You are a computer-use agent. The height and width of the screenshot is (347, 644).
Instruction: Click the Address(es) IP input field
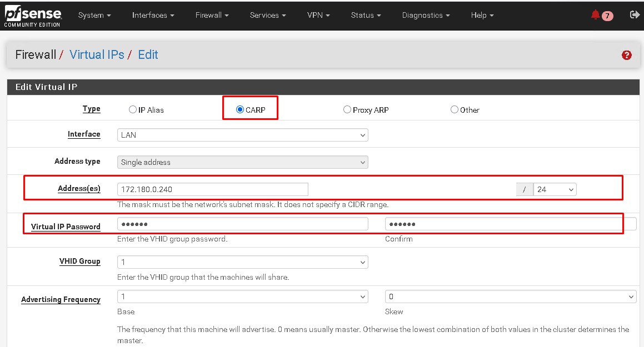pyautogui.click(x=212, y=189)
